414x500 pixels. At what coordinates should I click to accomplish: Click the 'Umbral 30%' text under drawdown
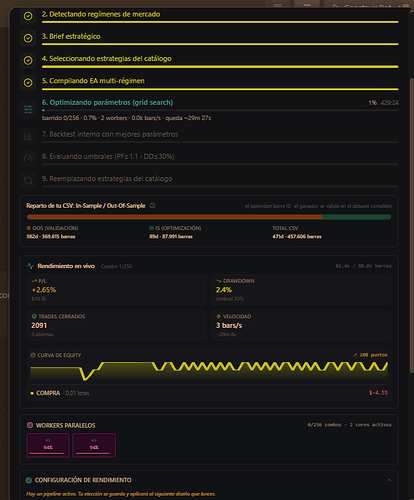click(230, 299)
